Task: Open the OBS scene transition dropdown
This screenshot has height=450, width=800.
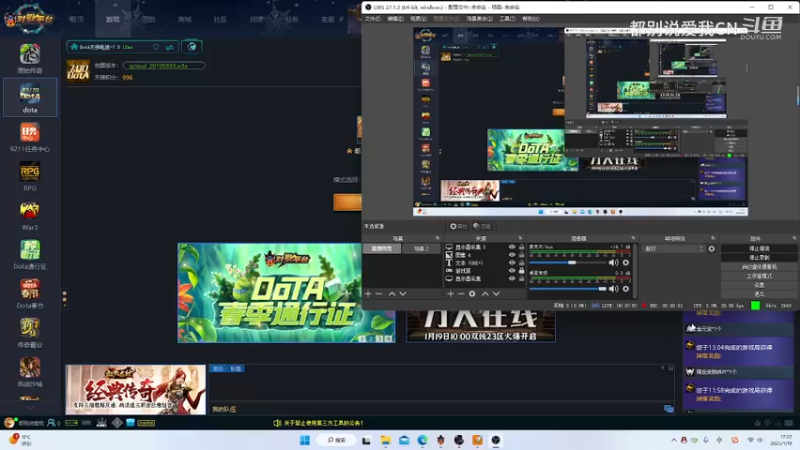Action: [673, 249]
